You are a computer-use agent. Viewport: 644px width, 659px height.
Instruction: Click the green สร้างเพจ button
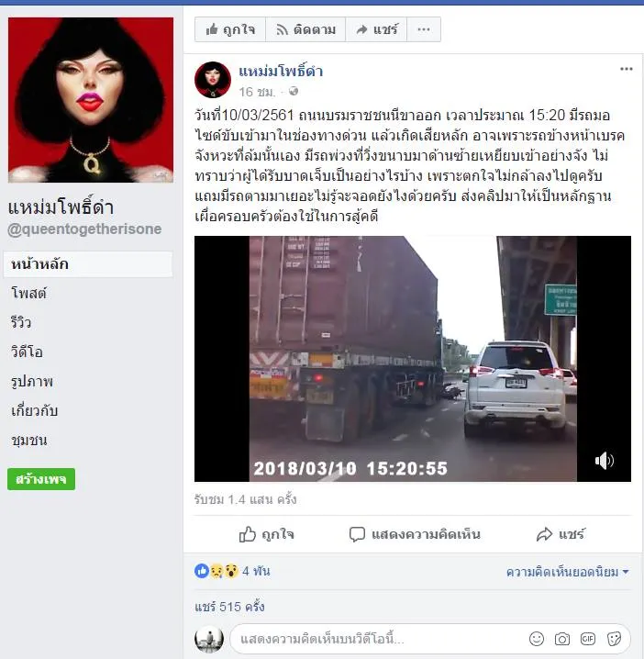tap(41, 479)
